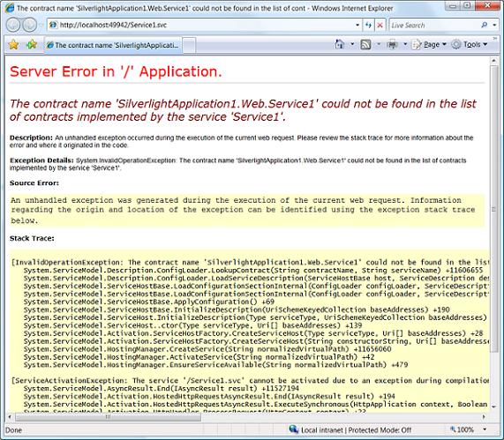The height and width of the screenshot is (440, 504).
Task: Open the Tools menu
Action: 470,44
